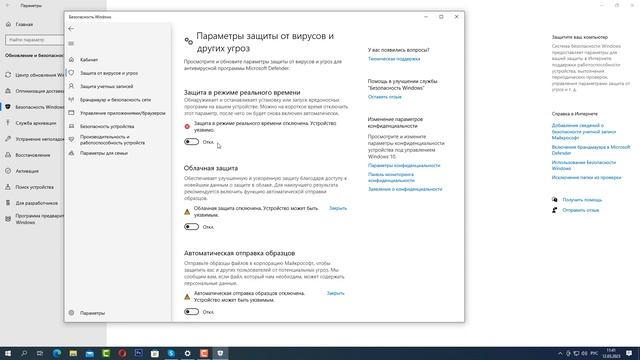Open Исключение папки из проверки help link
Image resolution: width=640 pixels, height=360 pixels.
point(587,178)
